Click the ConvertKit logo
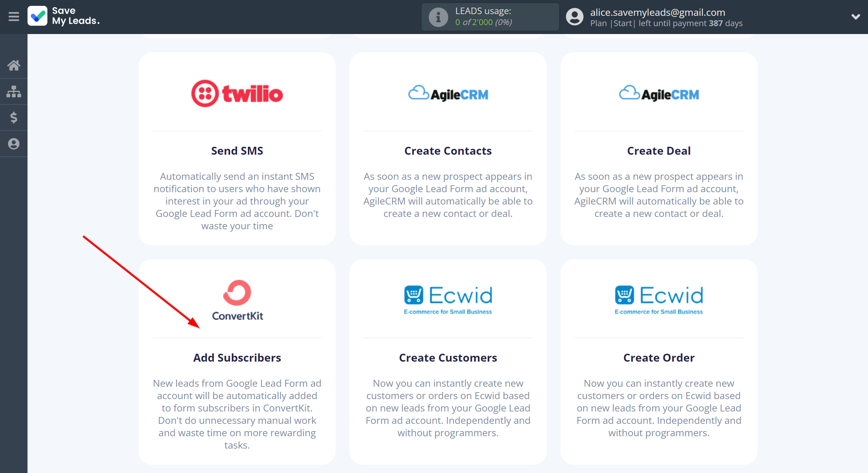This screenshot has width=868, height=473. pyautogui.click(x=237, y=300)
